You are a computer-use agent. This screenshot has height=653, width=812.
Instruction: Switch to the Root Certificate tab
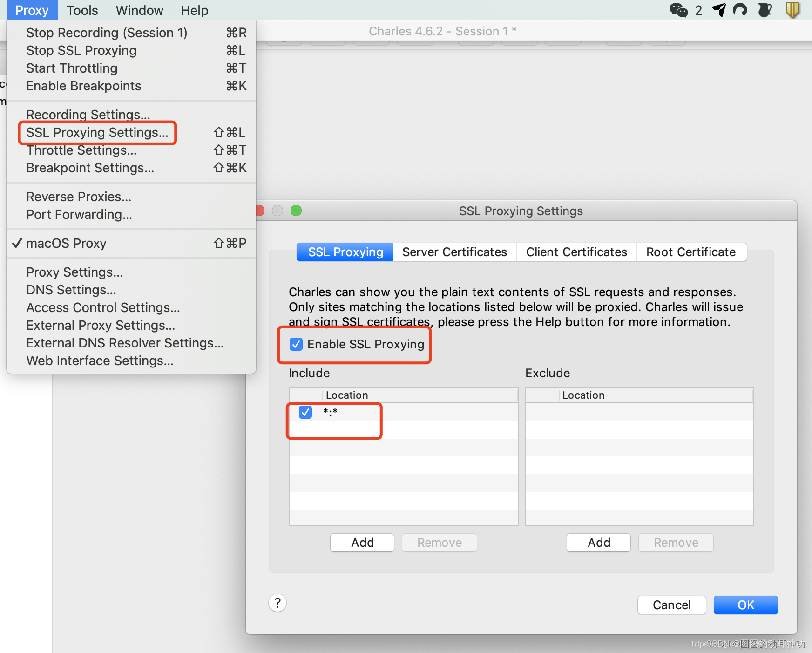point(691,252)
